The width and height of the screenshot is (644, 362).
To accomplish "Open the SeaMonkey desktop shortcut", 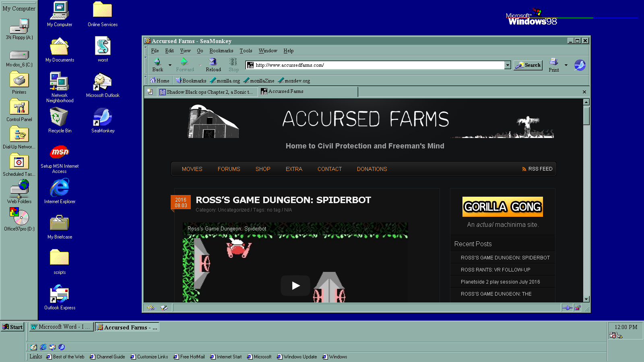I will [103, 120].
